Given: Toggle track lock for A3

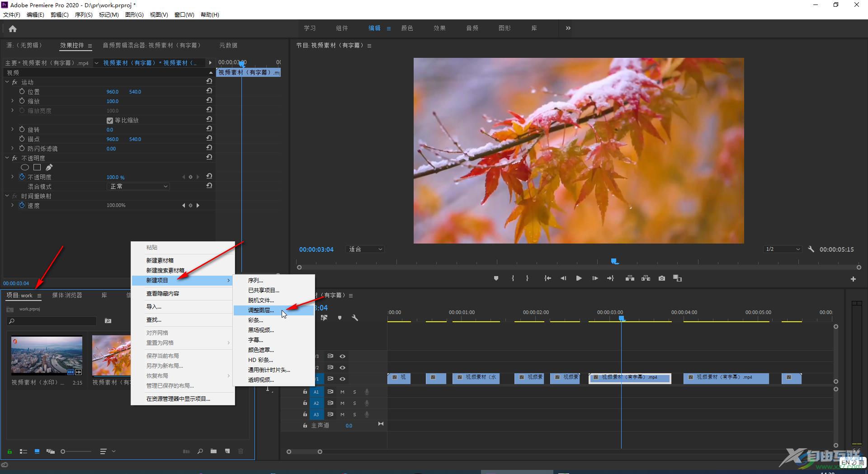Looking at the screenshot, I should (305, 414).
